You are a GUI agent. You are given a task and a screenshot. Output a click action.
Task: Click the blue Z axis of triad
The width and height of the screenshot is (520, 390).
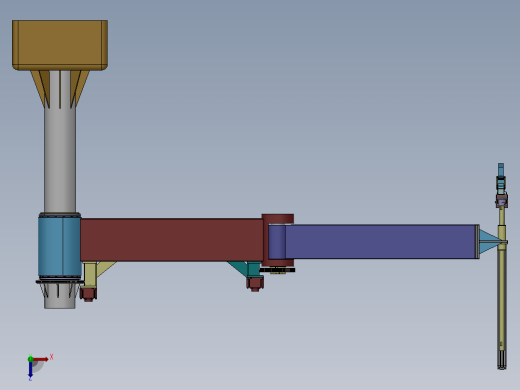point(30,369)
